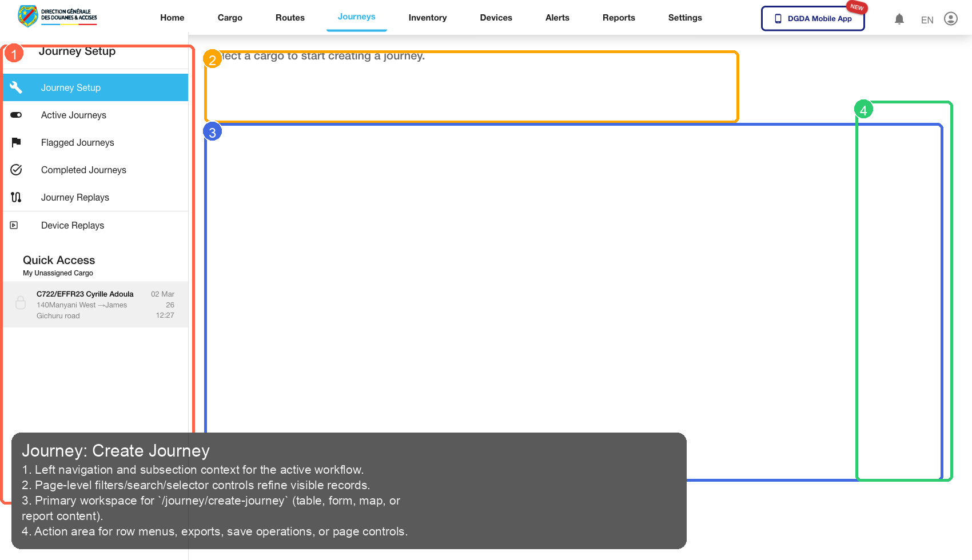Screen dimensions: 972x560
Task: Click the user profile avatar icon
Action: [x=951, y=19]
